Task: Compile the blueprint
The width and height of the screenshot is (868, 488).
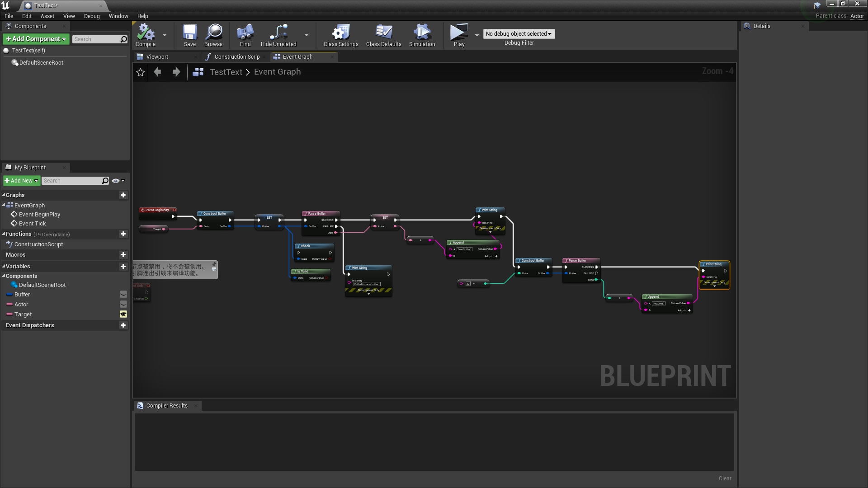Action: (145, 35)
